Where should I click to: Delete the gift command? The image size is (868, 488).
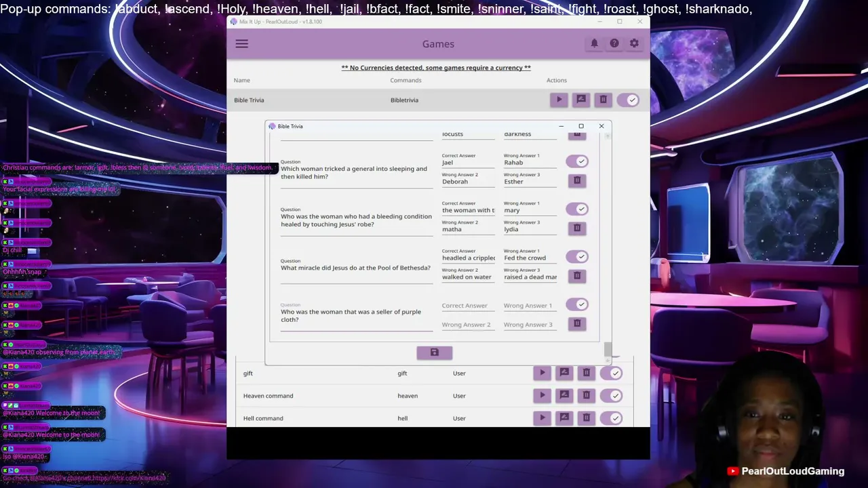point(587,373)
